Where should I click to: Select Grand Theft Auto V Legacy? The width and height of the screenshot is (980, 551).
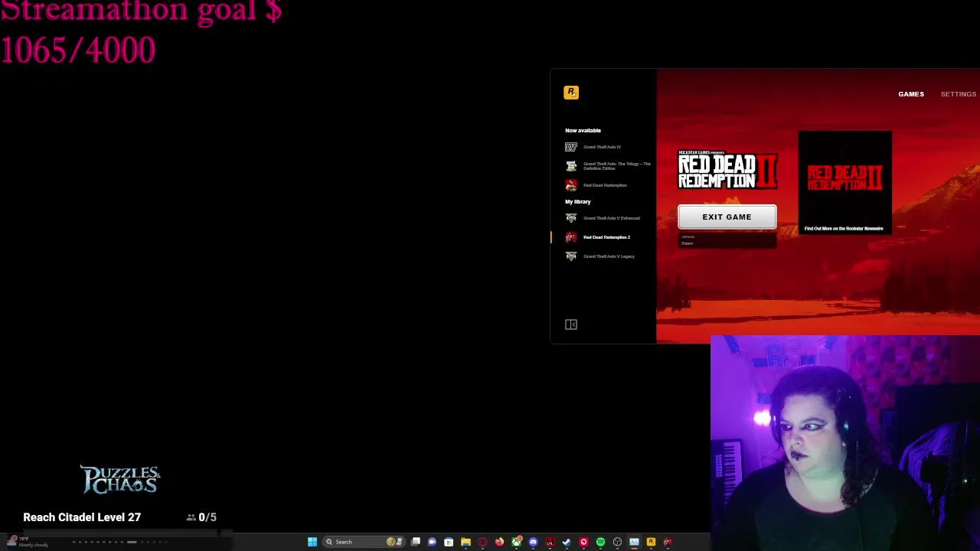[x=601, y=256]
